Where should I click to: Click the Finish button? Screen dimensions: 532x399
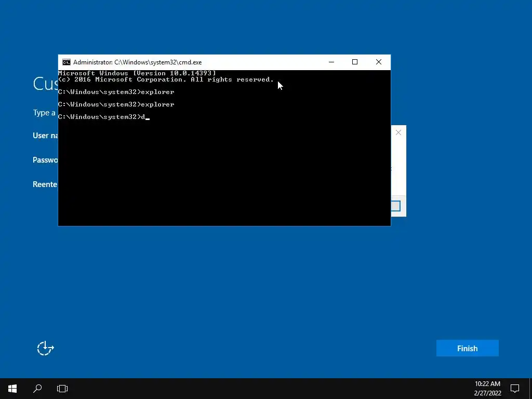(467, 348)
